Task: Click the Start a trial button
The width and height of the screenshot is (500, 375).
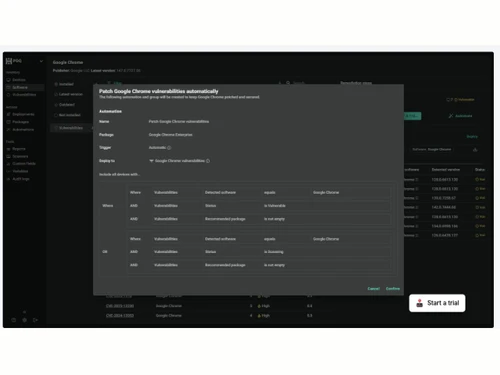Action: (x=437, y=303)
